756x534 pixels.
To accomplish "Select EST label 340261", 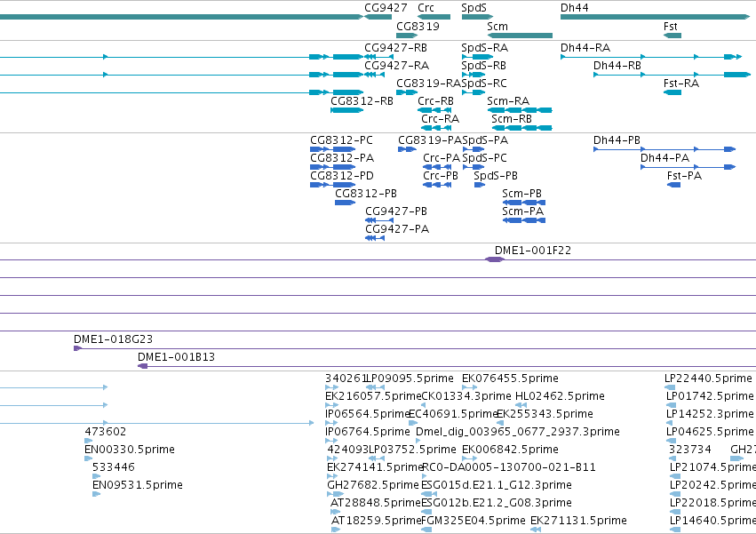I will click(x=346, y=379).
